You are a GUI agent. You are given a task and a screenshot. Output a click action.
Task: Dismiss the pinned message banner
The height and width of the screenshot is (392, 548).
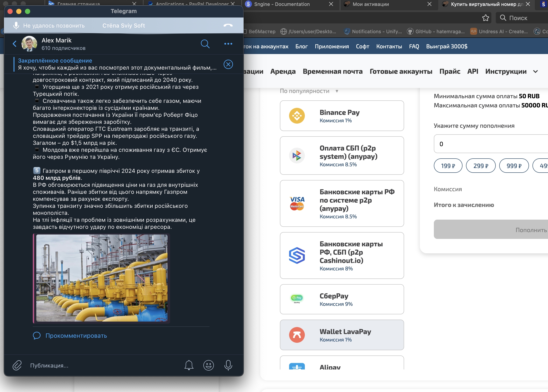(x=228, y=65)
